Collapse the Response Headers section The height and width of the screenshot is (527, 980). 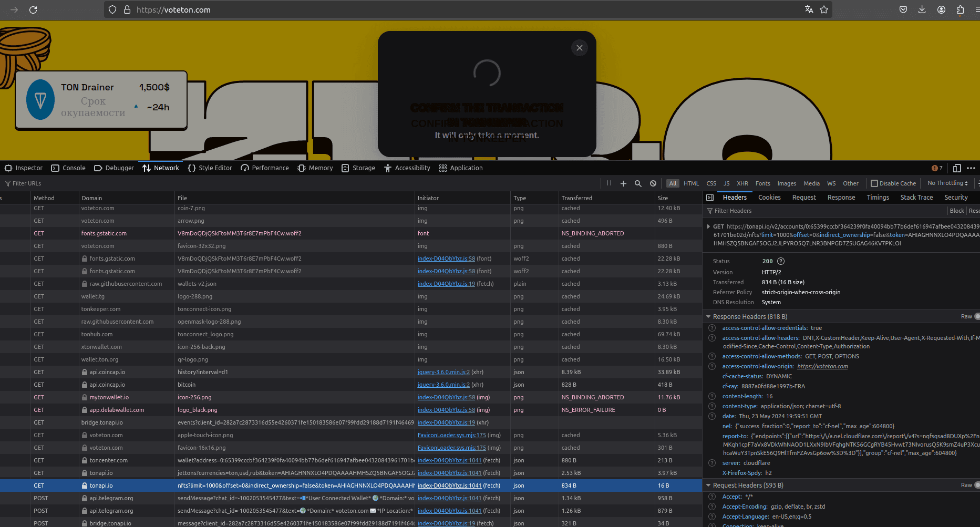pyautogui.click(x=708, y=316)
